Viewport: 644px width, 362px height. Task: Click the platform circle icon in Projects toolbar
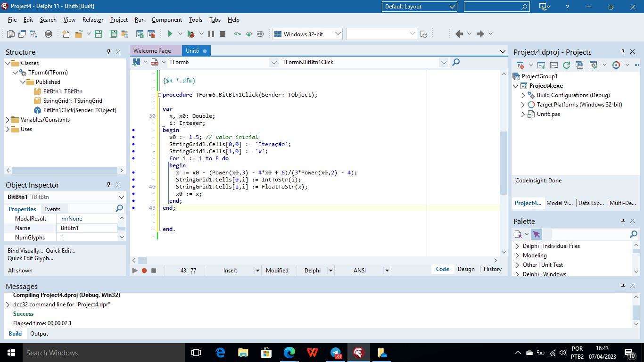[x=616, y=65]
